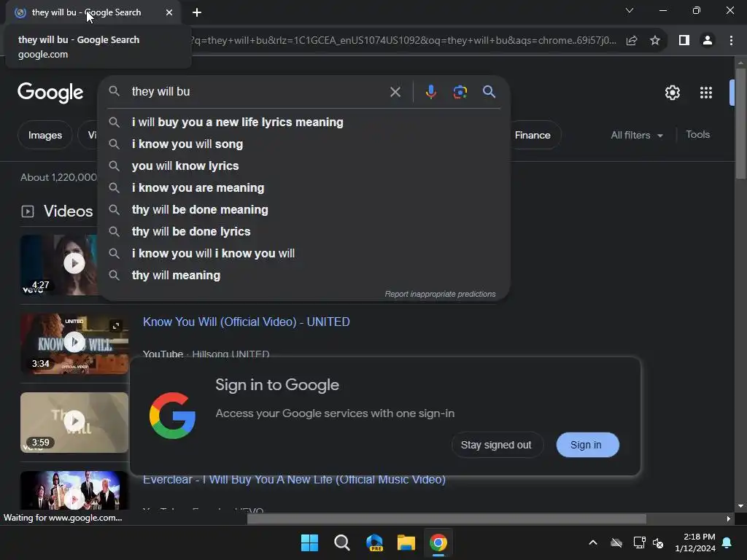Click the search text field

(258, 92)
